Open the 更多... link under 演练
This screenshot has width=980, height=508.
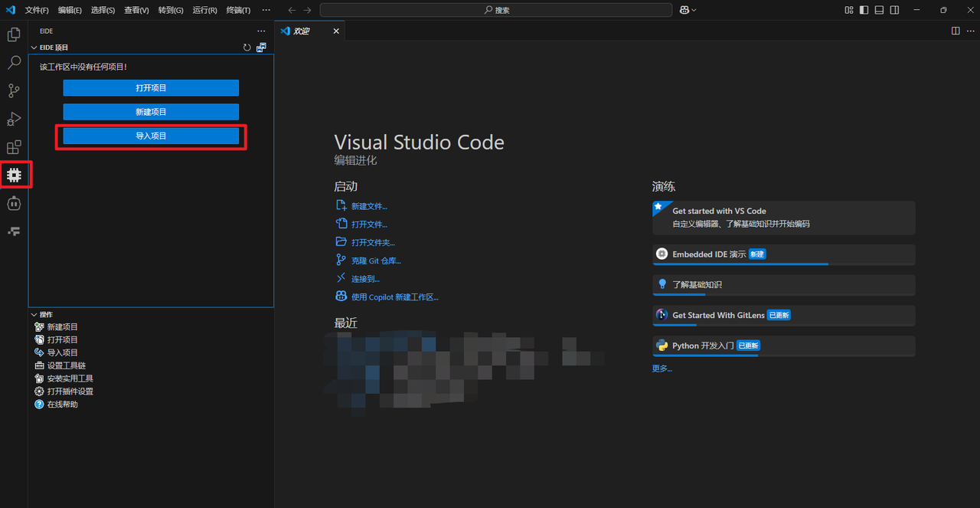click(x=661, y=368)
